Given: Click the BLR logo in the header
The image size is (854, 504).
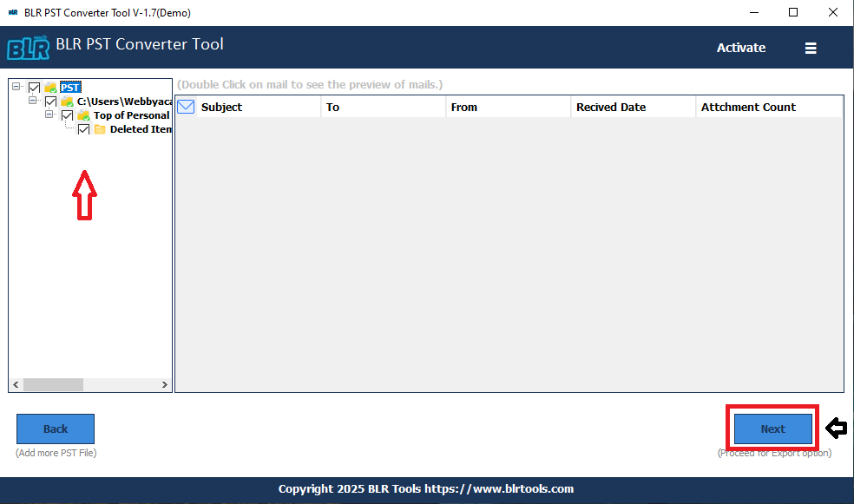Looking at the screenshot, I should pos(28,47).
